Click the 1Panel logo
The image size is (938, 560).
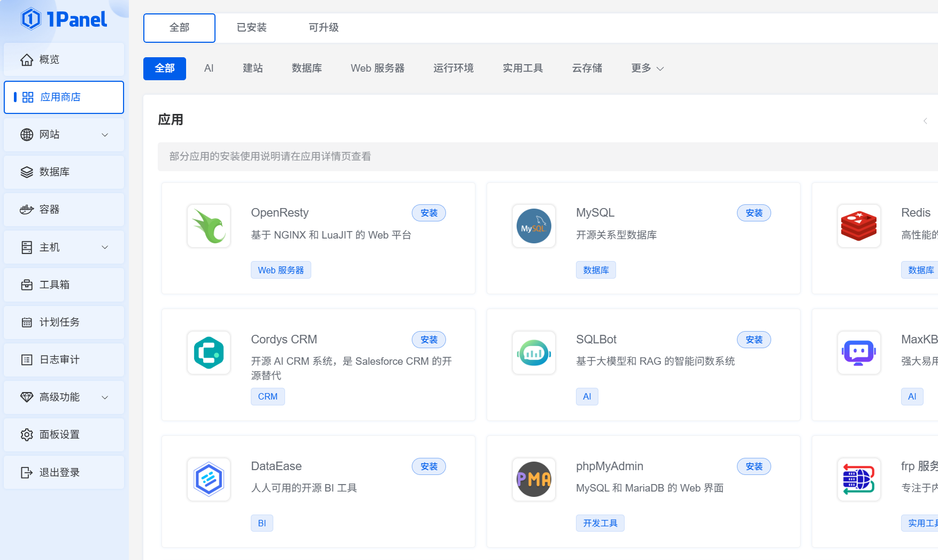click(64, 20)
